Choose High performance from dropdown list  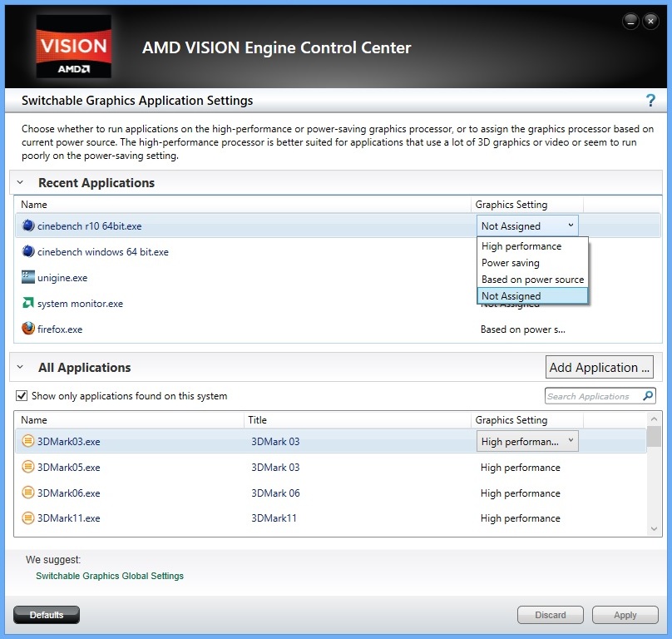532,246
